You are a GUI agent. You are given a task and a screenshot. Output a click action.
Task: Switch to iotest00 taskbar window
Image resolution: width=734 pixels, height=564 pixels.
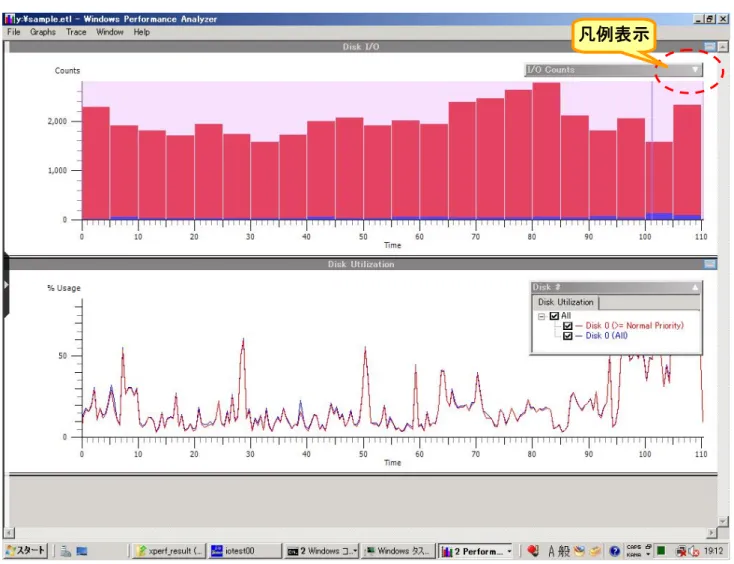(245, 551)
